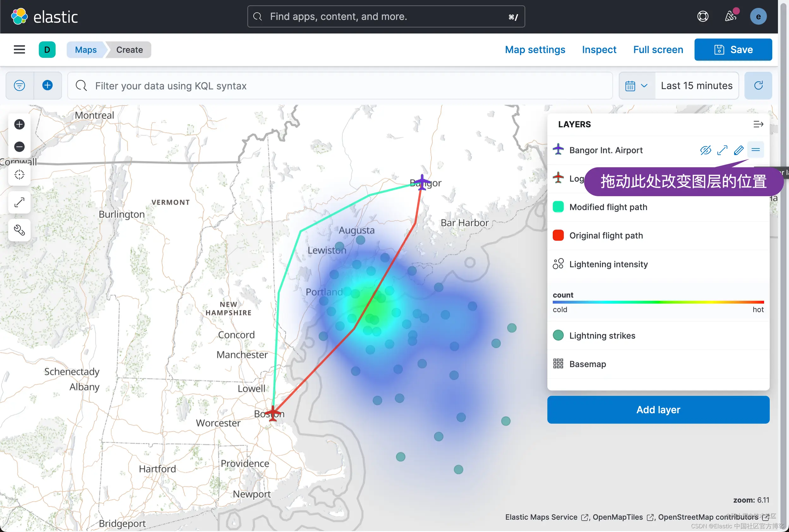Image resolution: width=789 pixels, height=532 pixels.
Task: Open the saved query filter menu
Action: tap(19, 86)
